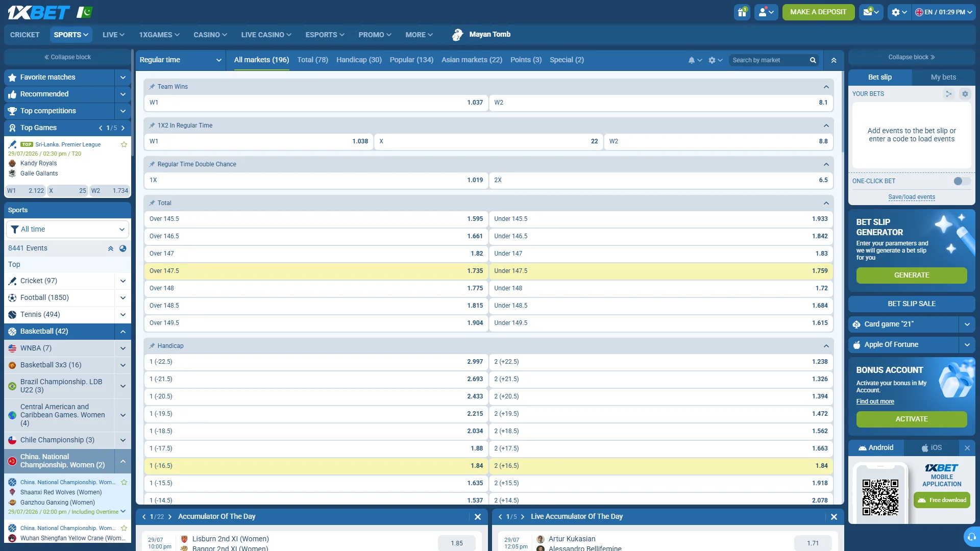Click the bet slip share arrow icon
The height and width of the screenshot is (551, 980).
(x=948, y=94)
